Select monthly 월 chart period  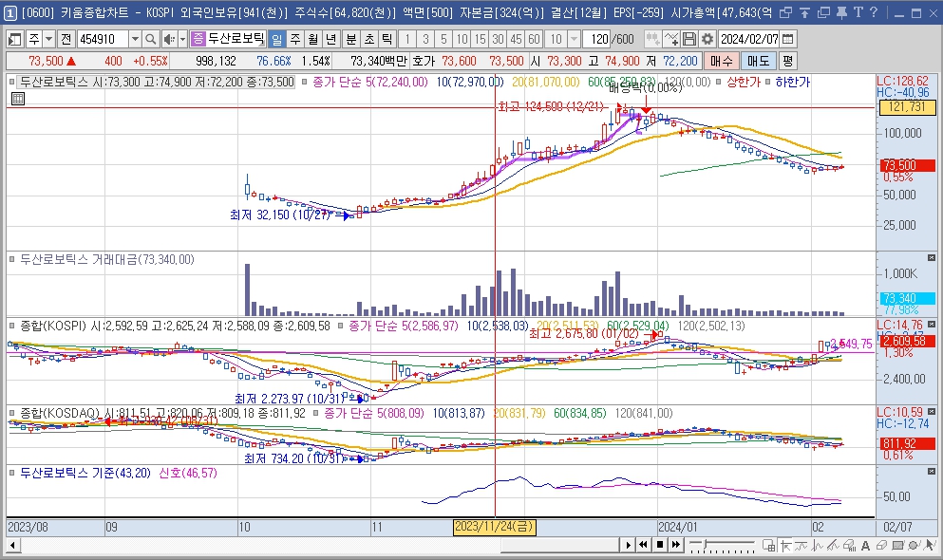(313, 39)
